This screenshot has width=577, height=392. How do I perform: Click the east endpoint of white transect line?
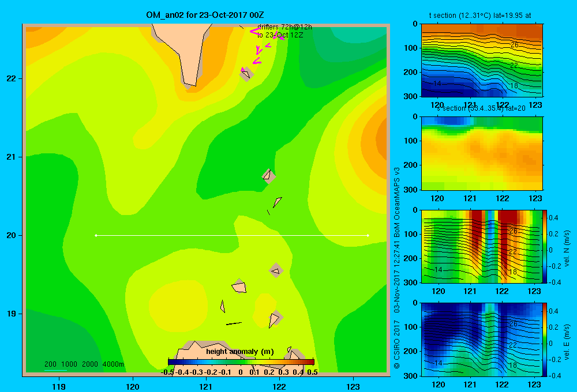coord(368,235)
